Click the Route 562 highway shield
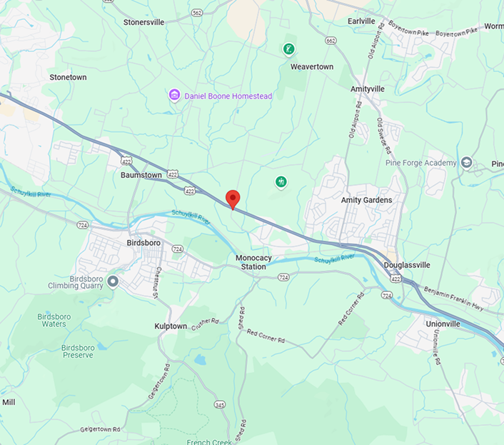This screenshot has width=504, height=445. (x=197, y=13)
